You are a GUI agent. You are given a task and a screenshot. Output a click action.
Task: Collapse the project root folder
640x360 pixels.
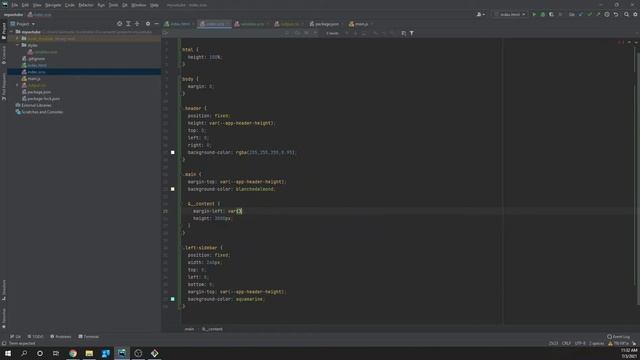point(12,31)
